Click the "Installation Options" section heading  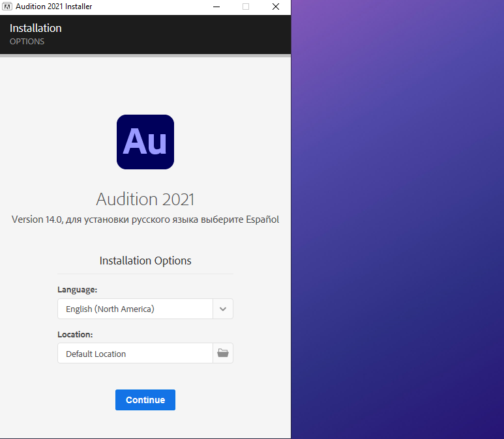tap(145, 261)
